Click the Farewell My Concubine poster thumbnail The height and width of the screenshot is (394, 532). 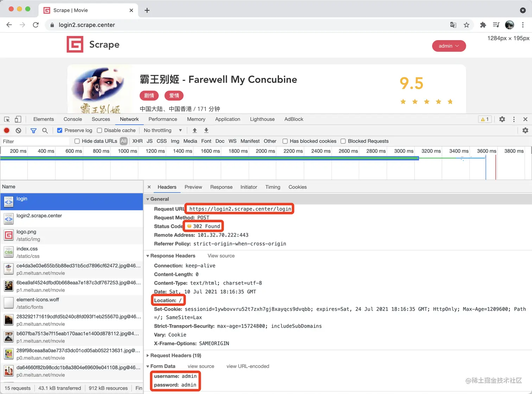(101, 89)
